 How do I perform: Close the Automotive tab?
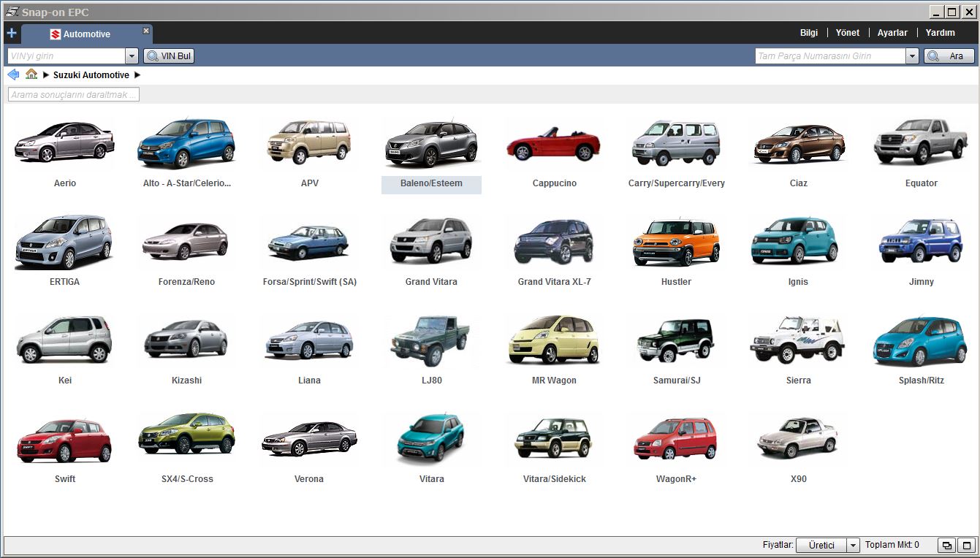tap(146, 31)
